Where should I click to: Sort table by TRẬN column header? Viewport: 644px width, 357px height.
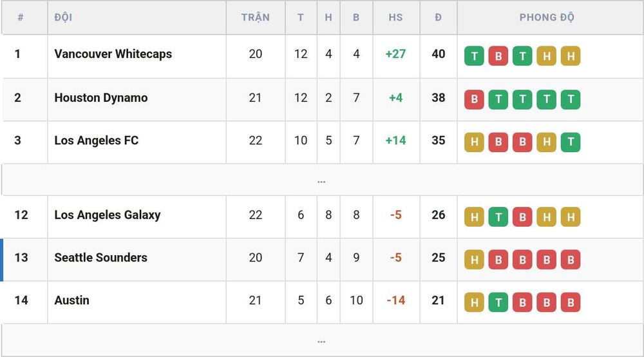(x=256, y=17)
